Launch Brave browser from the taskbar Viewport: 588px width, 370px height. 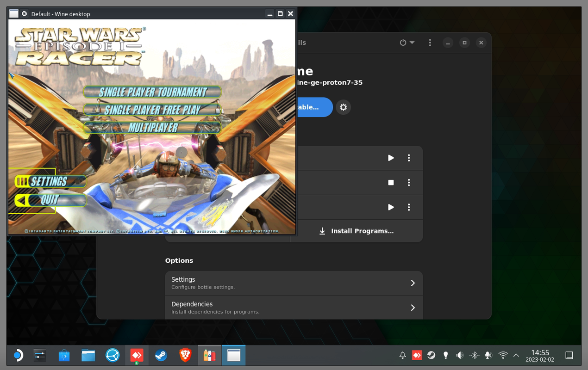185,355
